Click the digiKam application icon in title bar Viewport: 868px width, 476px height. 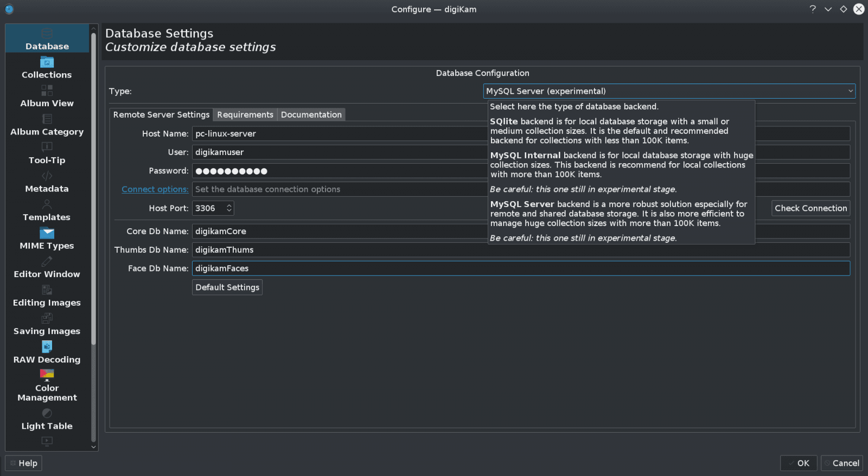tap(9, 9)
